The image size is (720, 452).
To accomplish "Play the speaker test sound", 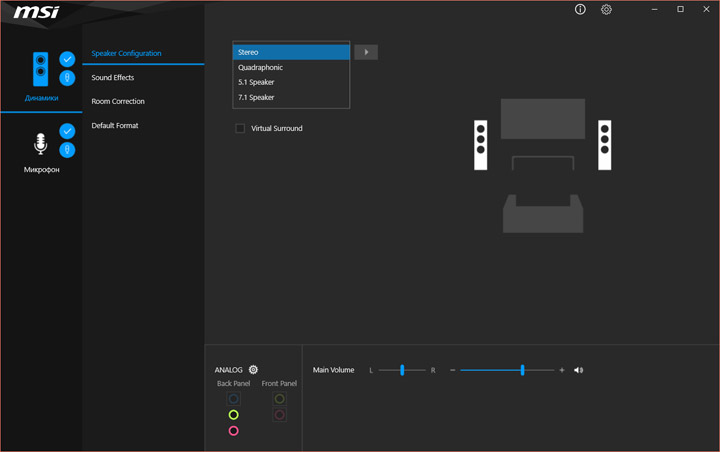I will point(366,52).
